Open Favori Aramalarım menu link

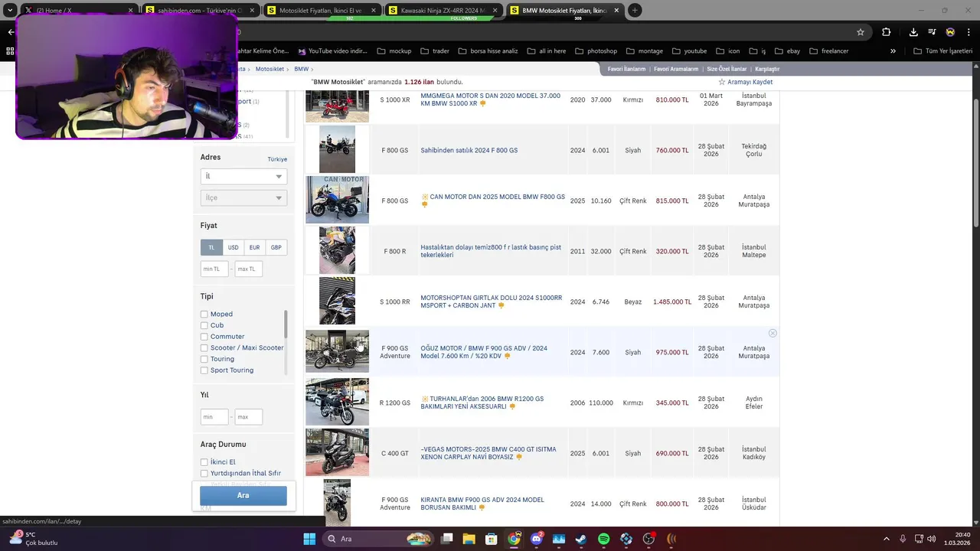676,69
